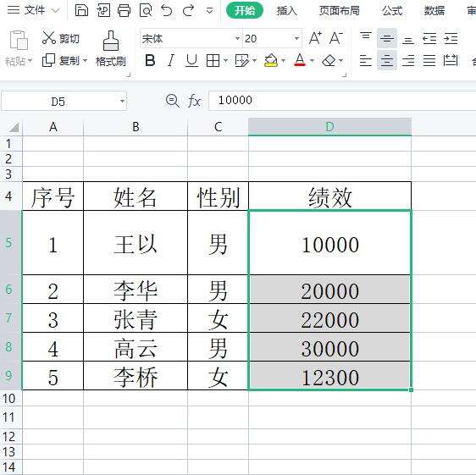
Task: Click the select-all triangle corner
Action: [x=14, y=127]
